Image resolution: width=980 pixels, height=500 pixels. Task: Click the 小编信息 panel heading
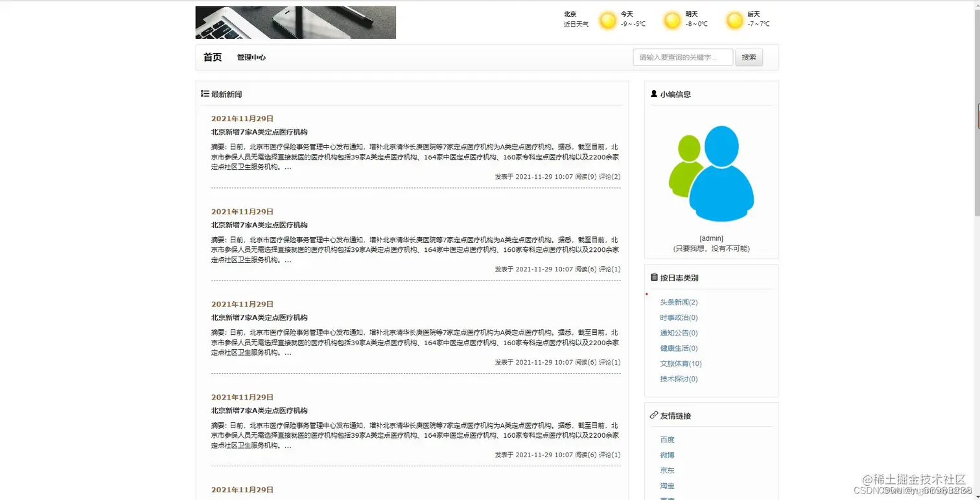[x=675, y=94]
